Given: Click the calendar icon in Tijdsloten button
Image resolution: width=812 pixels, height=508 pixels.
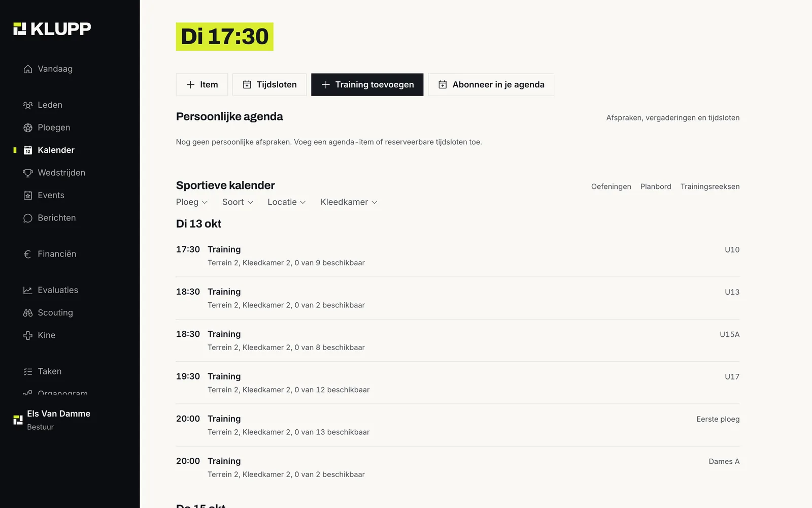Looking at the screenshot, I should point(247,85).
